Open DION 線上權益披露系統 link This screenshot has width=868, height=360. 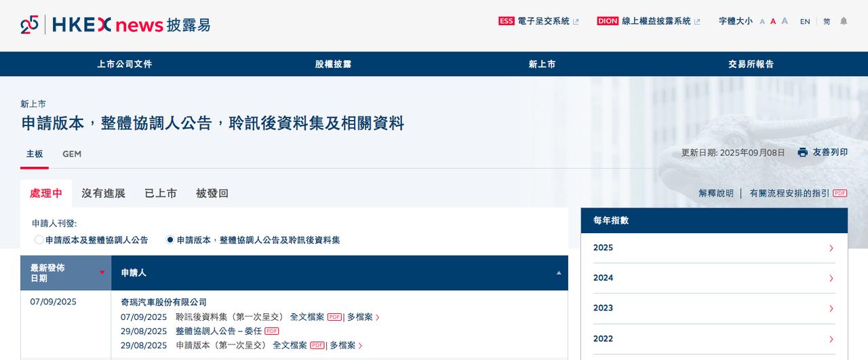click(644, 21)
